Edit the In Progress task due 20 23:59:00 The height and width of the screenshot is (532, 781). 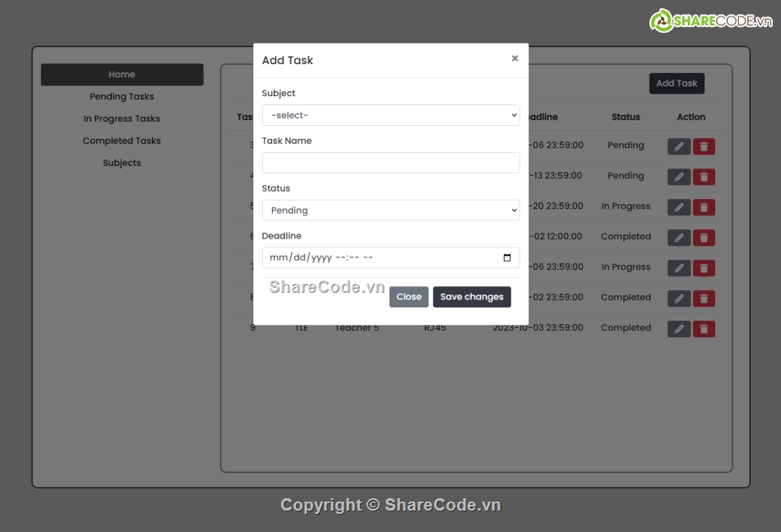tap(679, 207)
